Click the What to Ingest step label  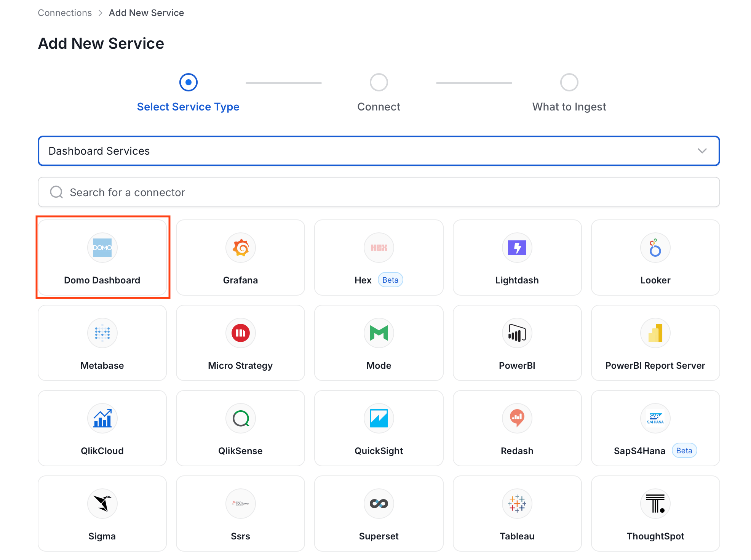(569, 107)
